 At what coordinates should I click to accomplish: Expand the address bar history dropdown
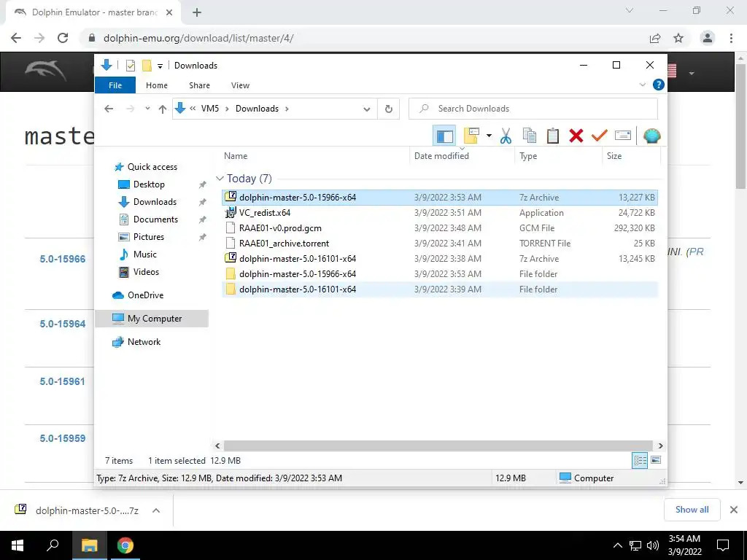pyautogui.click(x=366, y=109)
